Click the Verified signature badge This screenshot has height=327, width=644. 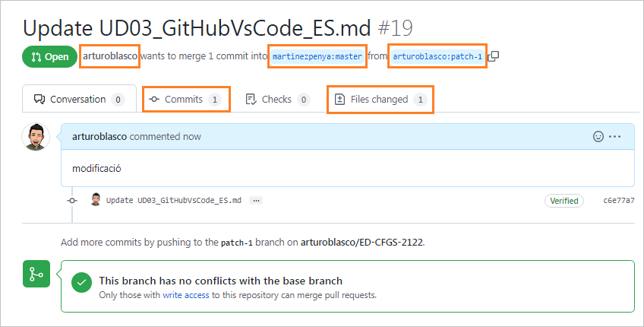pos(564,201)
